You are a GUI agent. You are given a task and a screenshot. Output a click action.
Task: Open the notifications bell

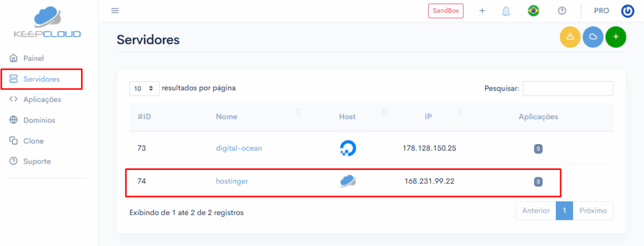point(506,11)
